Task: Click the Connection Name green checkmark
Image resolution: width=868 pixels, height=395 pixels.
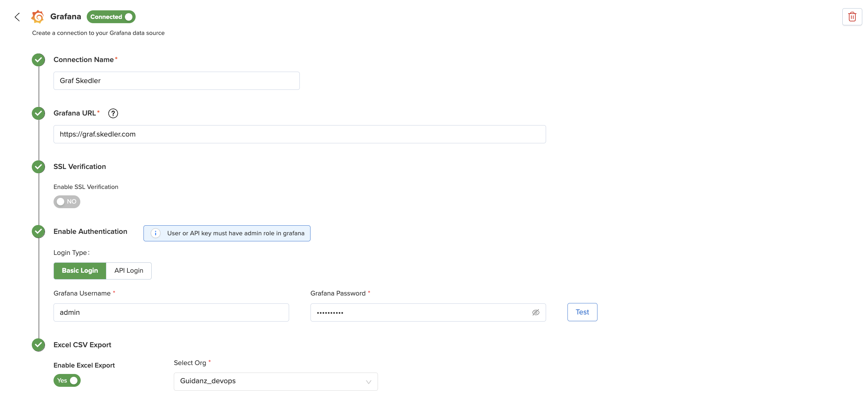Action: 39,60
